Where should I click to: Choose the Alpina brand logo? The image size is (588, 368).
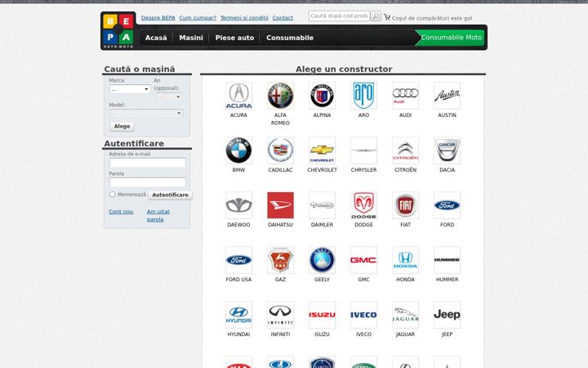point(322,96)
